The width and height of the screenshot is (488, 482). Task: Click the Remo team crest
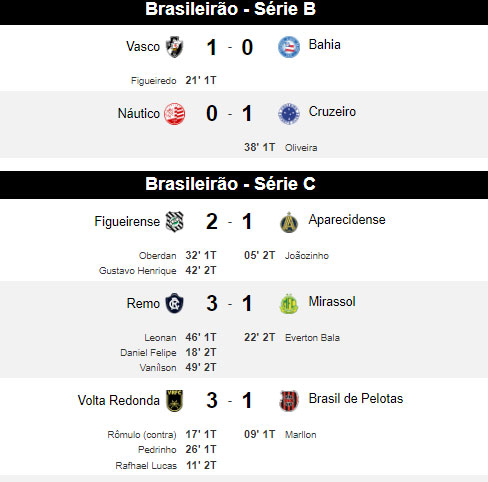[175, 303]
